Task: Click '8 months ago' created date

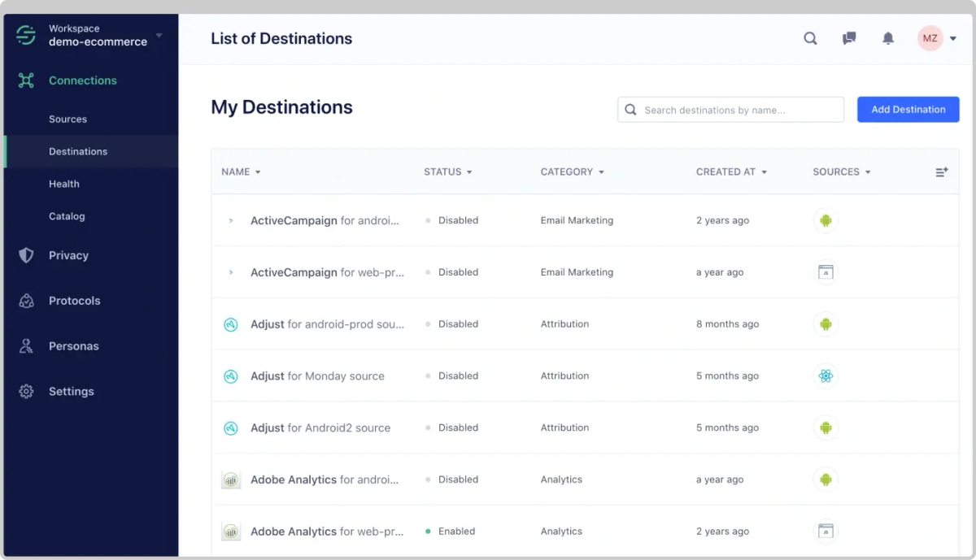Action: click(727, 324)
